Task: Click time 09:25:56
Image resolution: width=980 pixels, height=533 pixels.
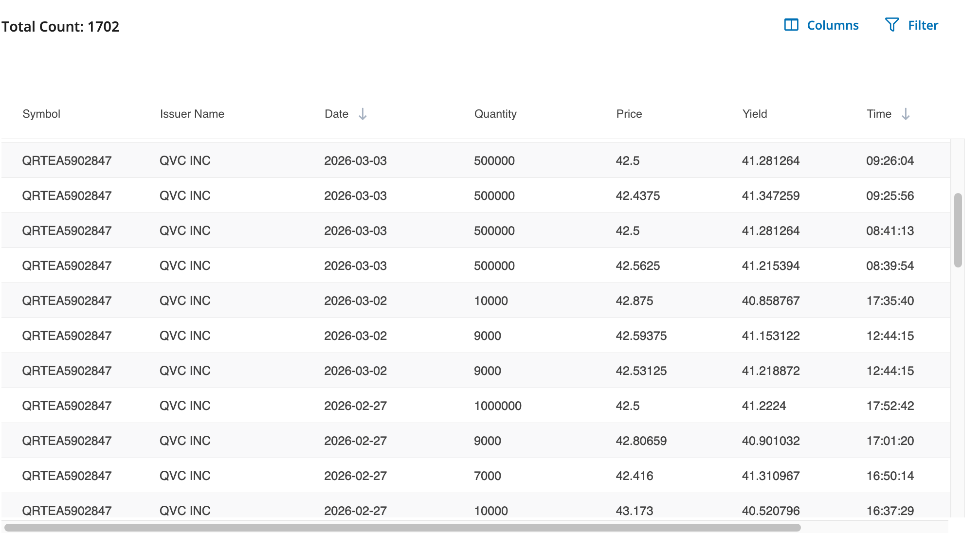Action: pos(890,195)
